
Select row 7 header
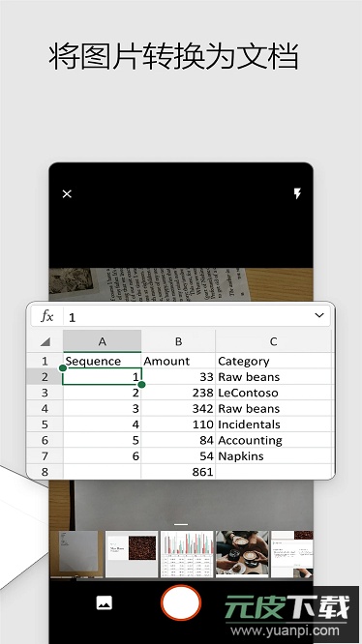pos(45,455)
